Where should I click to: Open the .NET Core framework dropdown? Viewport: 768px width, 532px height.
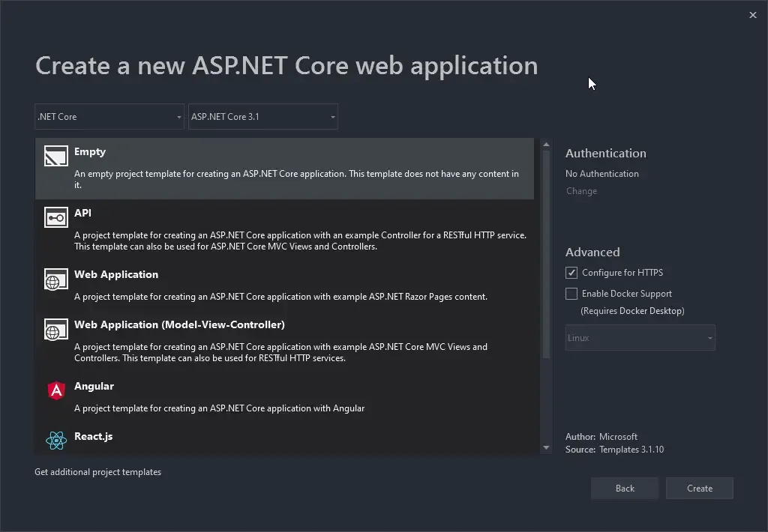click(x=109, y=116)
